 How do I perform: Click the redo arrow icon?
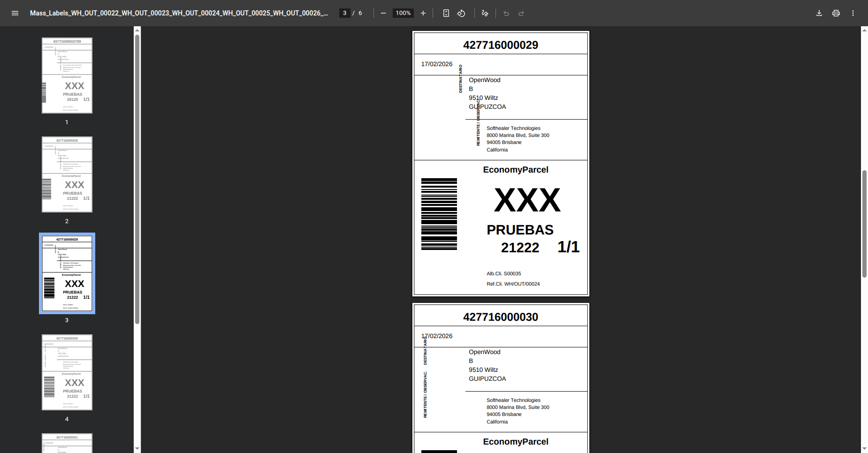(521, 13)
